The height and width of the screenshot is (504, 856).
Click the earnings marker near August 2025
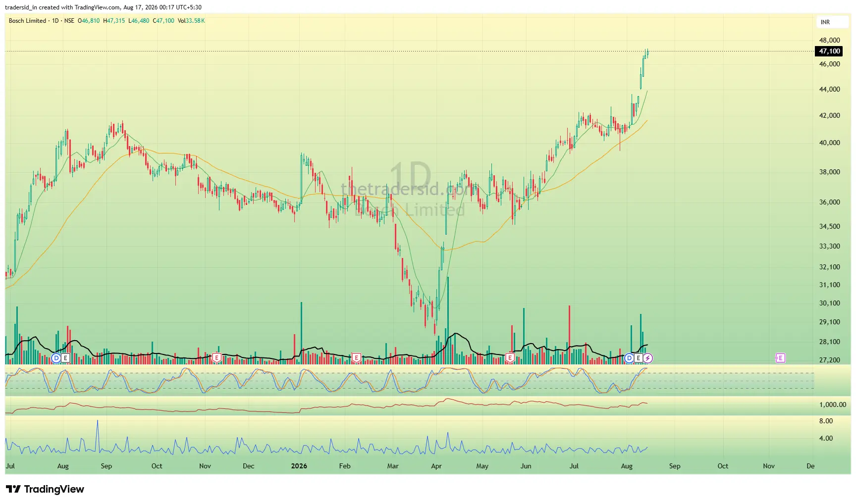click(x=65, y=358)
